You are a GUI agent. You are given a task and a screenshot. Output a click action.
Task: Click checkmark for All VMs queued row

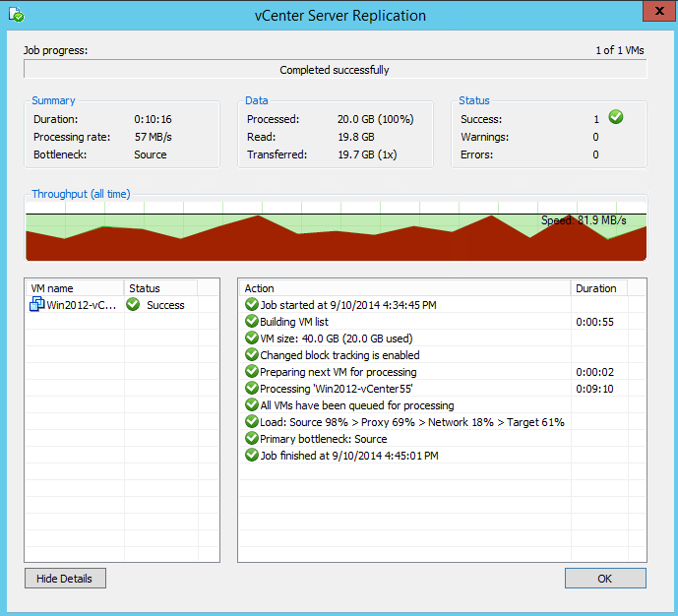(251, 405)
